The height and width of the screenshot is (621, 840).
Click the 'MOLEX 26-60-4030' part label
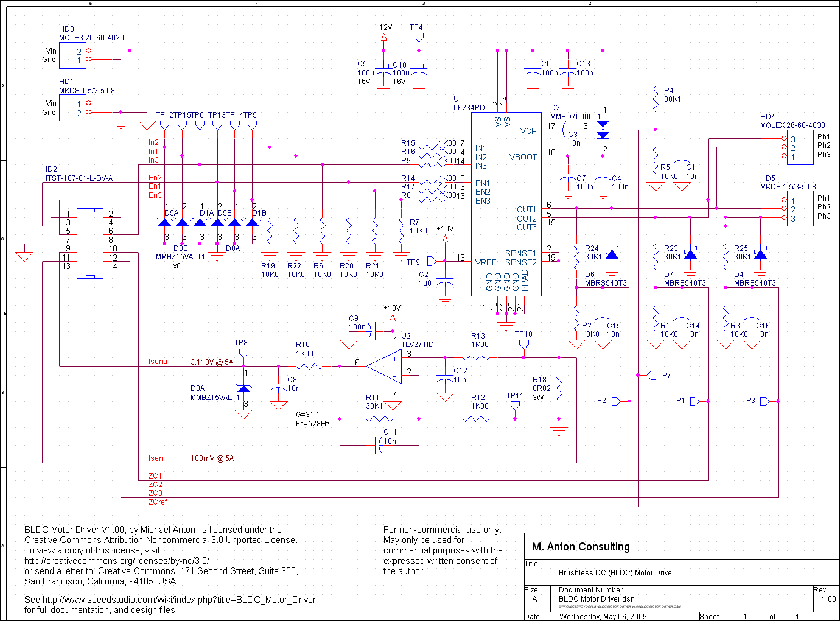point(793,125)
